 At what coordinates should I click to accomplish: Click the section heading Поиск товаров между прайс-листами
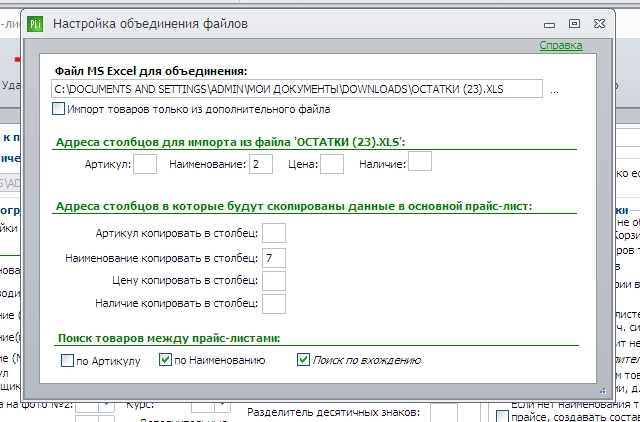[169, 338]
